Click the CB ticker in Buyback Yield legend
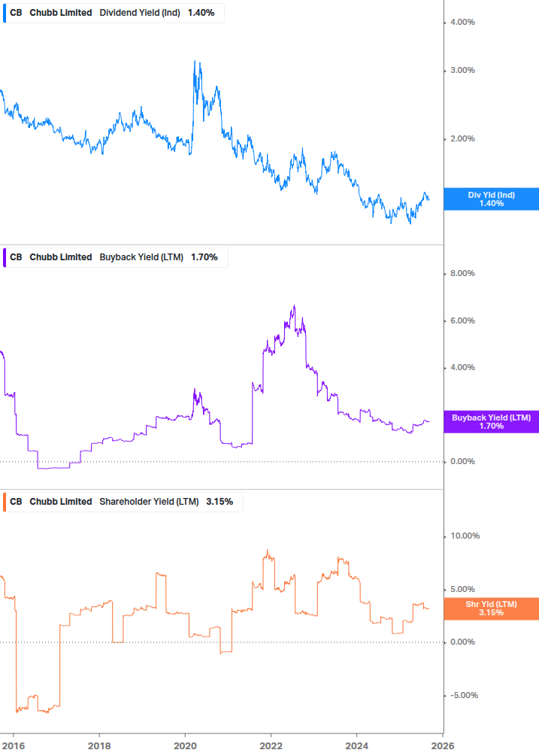The height and width of the screenshot is (756, 539). click(16, 257)
